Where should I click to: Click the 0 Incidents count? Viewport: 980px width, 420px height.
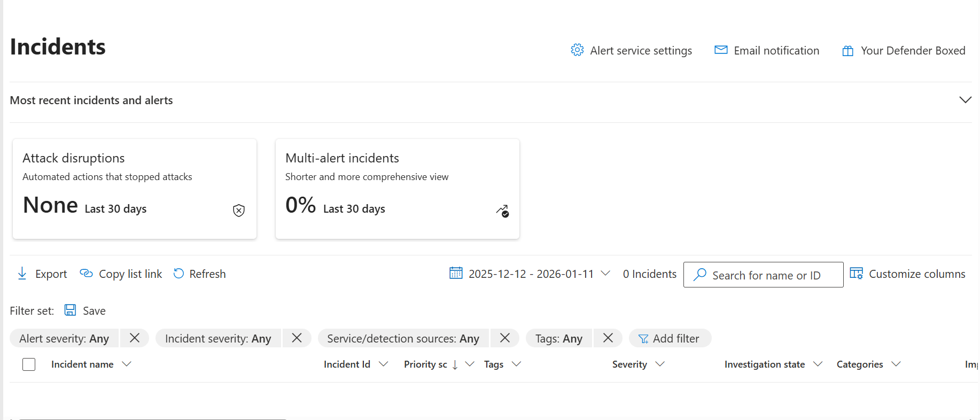[x=650, y=274]
